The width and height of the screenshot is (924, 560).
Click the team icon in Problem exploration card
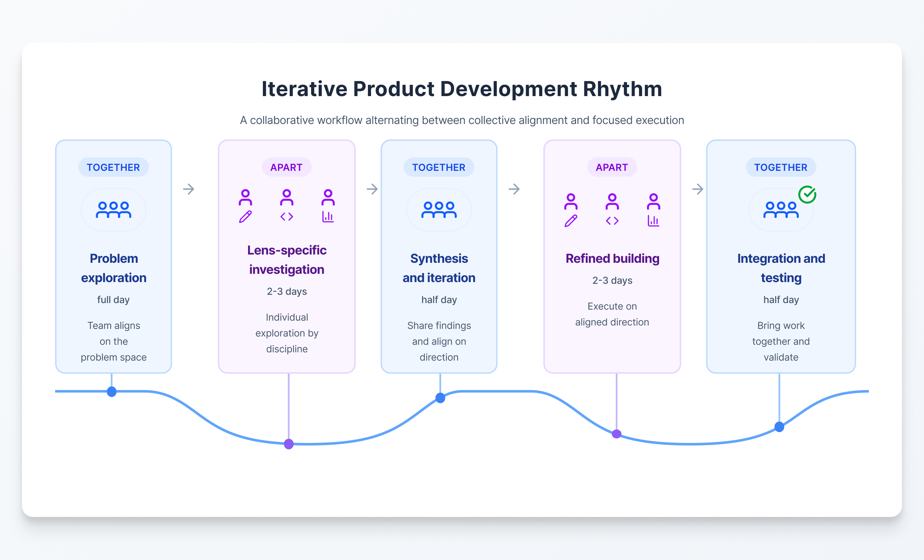point(113,210)
